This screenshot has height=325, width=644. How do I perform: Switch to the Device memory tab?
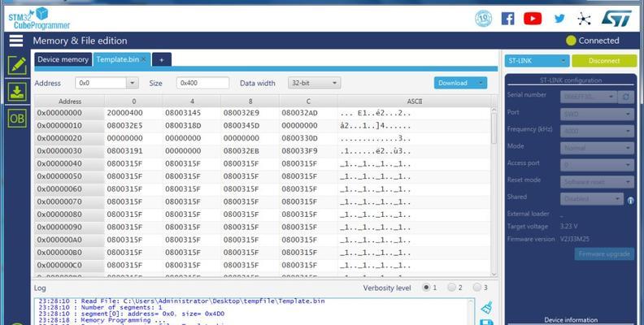coord(63,59)
